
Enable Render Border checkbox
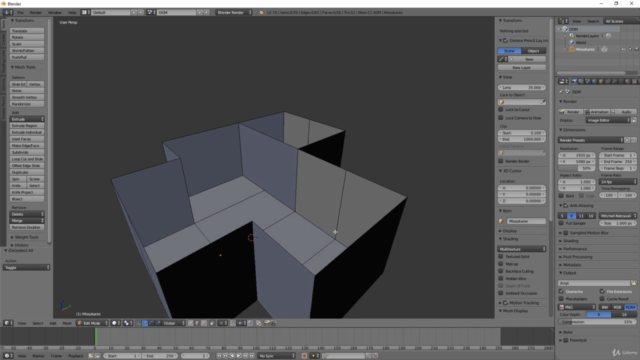tap(501, 161)
